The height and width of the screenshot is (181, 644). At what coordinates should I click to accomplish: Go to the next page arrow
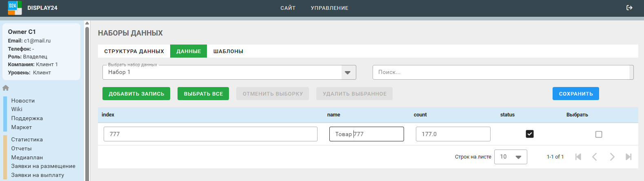[x=612, y=157]
